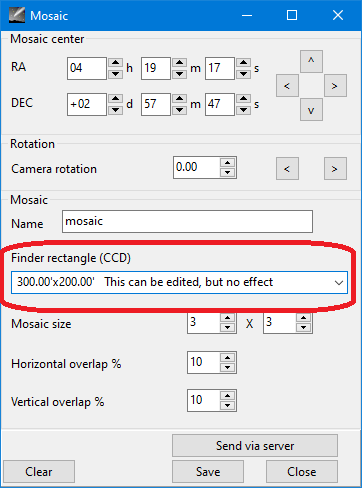Click the Close button at bottom
Viewport: 362px width, 488px height.
coord(302,472)
